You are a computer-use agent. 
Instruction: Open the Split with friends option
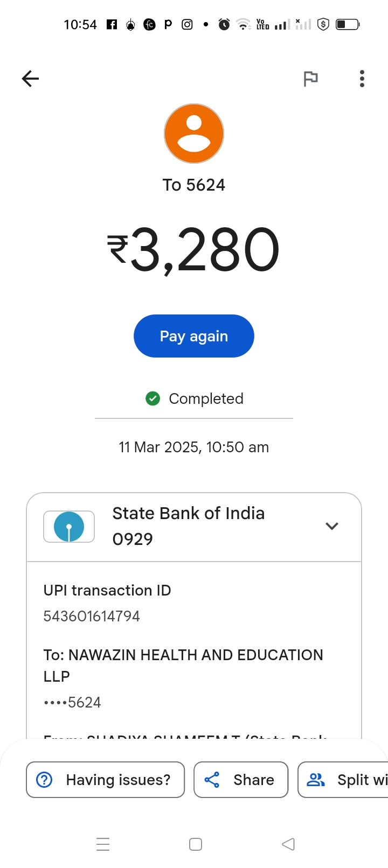point(345,780)
